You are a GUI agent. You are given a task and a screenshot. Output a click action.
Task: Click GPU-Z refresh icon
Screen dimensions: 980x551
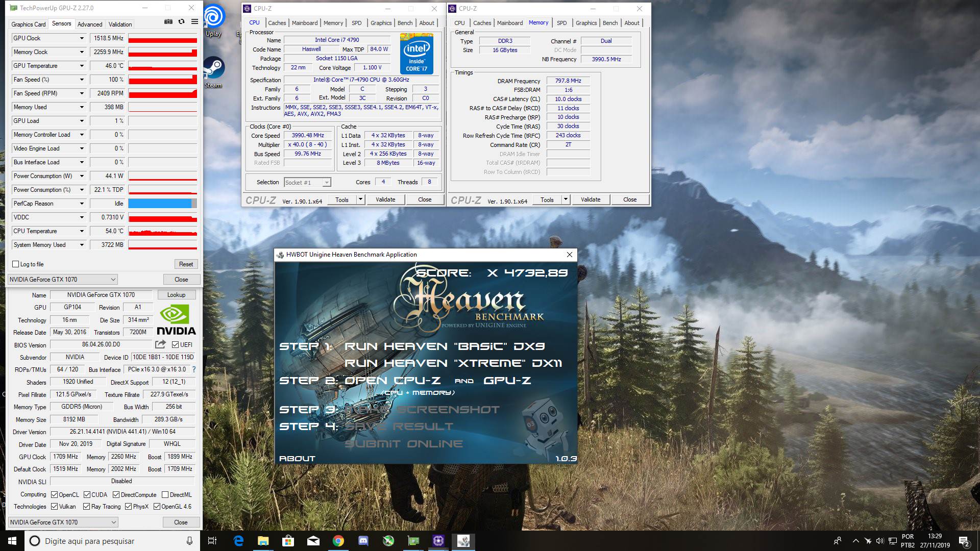click(181, 22)
